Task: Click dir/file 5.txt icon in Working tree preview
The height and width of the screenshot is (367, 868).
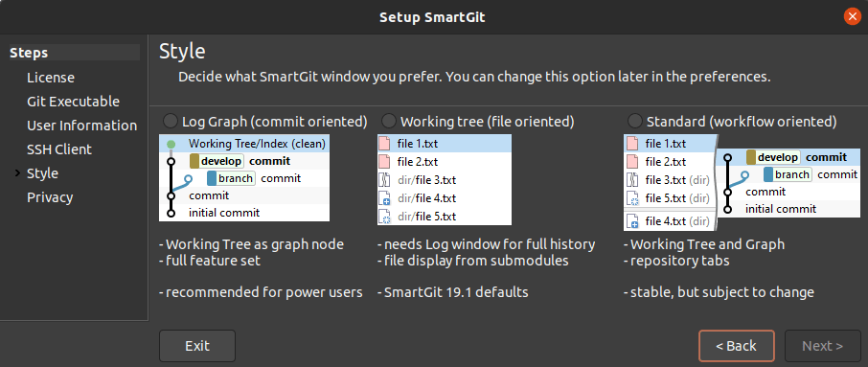Action: coord(385,216)
